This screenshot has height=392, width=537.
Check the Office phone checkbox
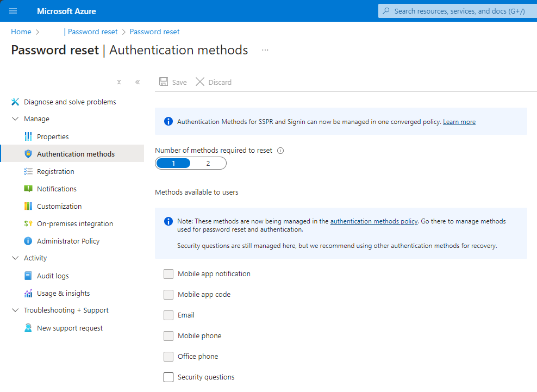(168, 356)
